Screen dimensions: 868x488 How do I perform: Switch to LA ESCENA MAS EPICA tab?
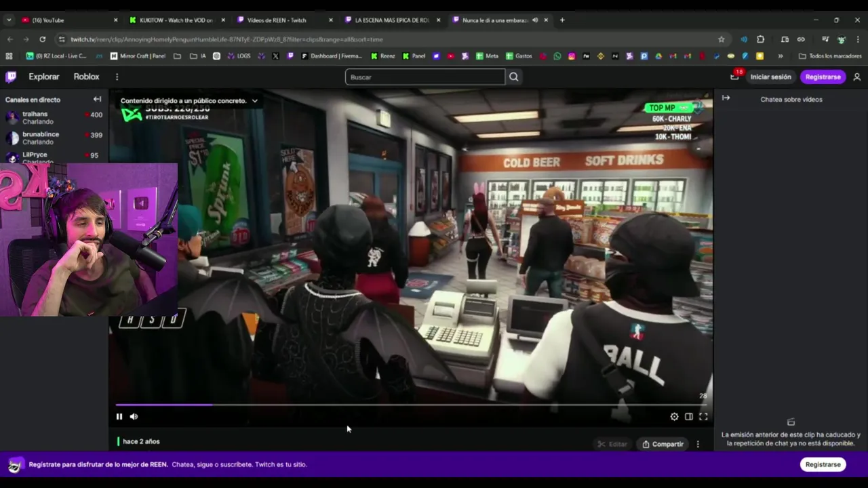392,20
